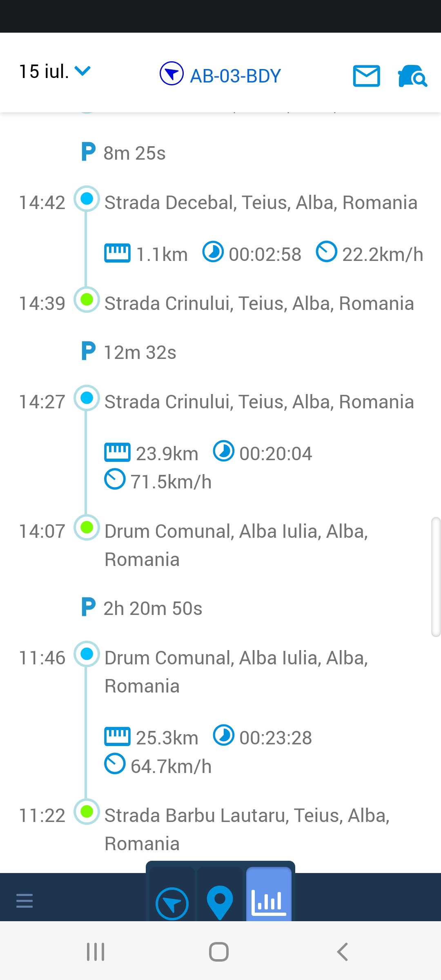Open the 2h 20m 50s parking entry
441x980 pixels.
(x=152, y=608)
